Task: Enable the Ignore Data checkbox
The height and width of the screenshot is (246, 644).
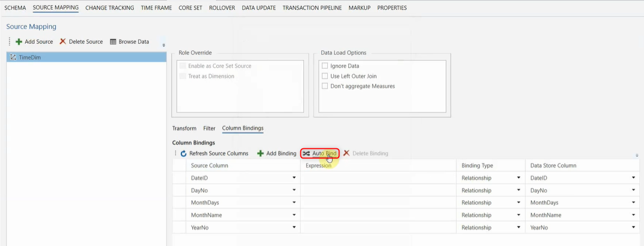Action: point(325,66)
